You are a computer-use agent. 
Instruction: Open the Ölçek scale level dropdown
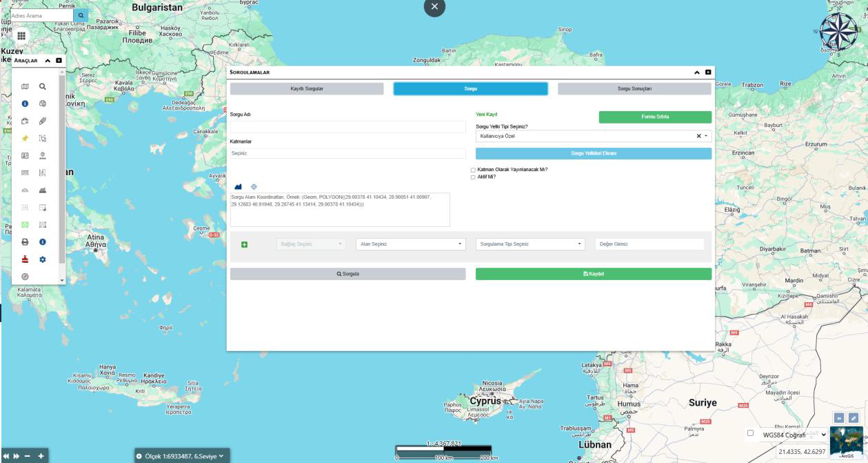tap(181, 456)
